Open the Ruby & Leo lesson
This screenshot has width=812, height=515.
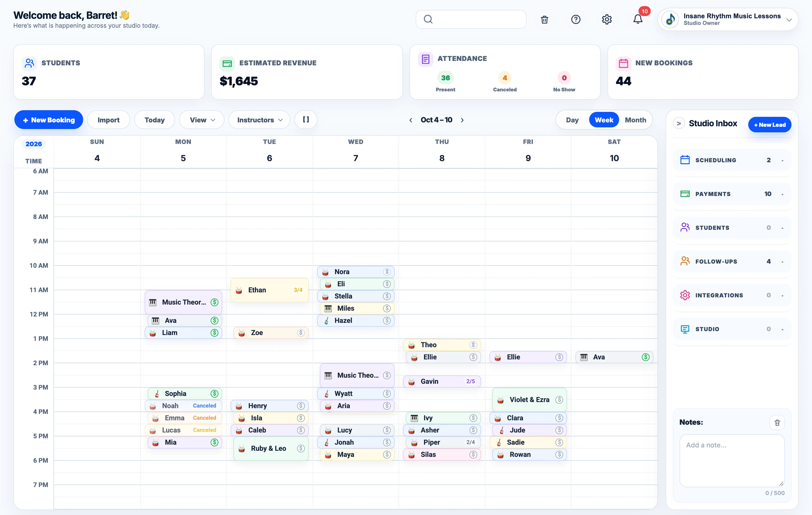coord(271,448)
